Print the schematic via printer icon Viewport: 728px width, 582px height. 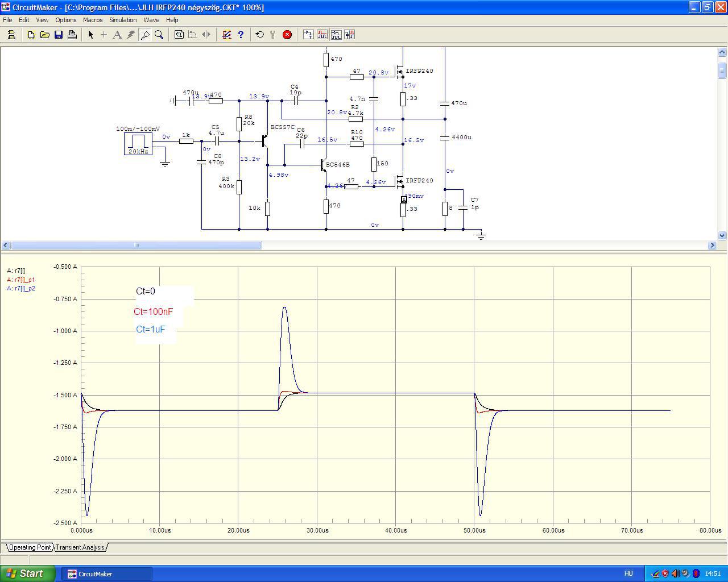[72, 35]
